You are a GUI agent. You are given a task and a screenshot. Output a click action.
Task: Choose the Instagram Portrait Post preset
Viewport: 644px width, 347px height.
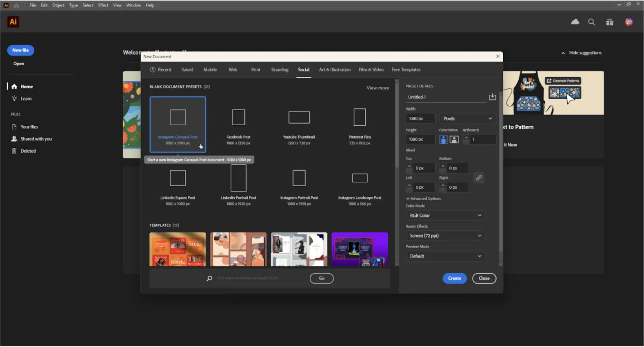[299, 186]
